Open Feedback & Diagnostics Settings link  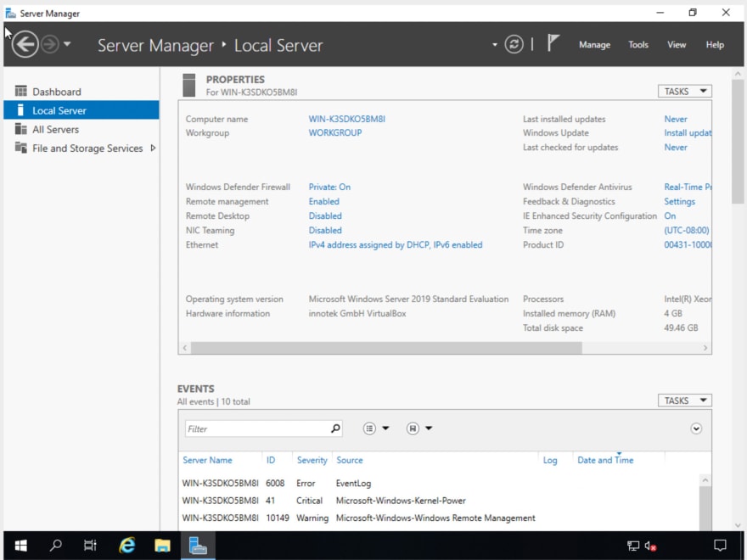[x=679, y=201]
